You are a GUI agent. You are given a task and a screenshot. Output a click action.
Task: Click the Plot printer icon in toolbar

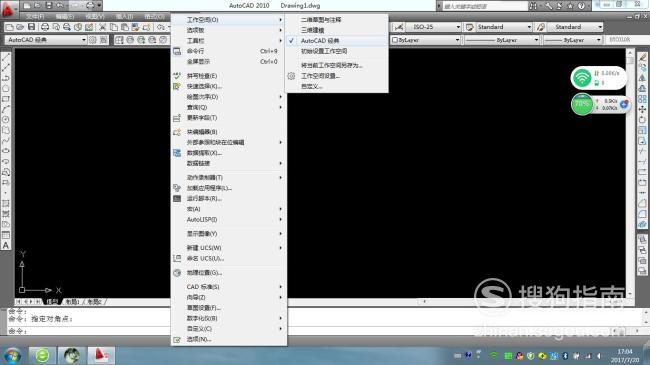click(x=44, y=27)
